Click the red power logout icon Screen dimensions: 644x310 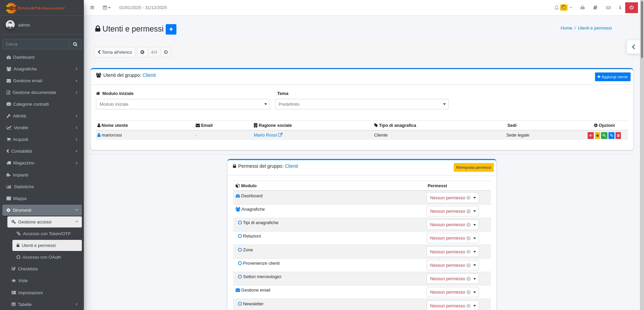coord(631,7)
